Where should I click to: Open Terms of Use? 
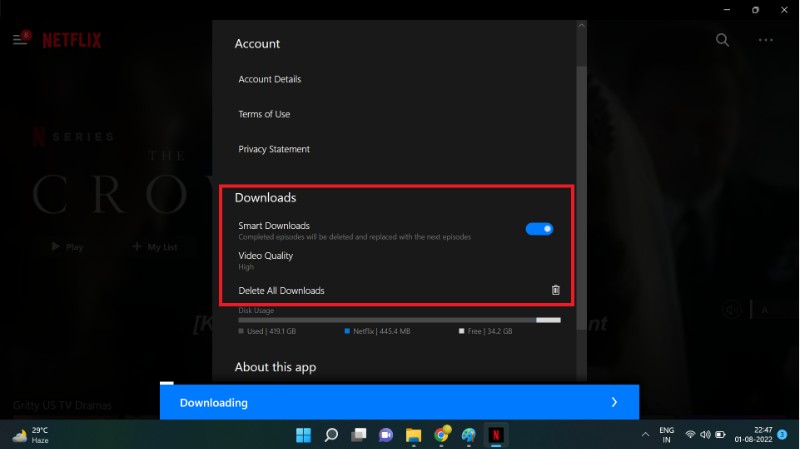[264, 114]
